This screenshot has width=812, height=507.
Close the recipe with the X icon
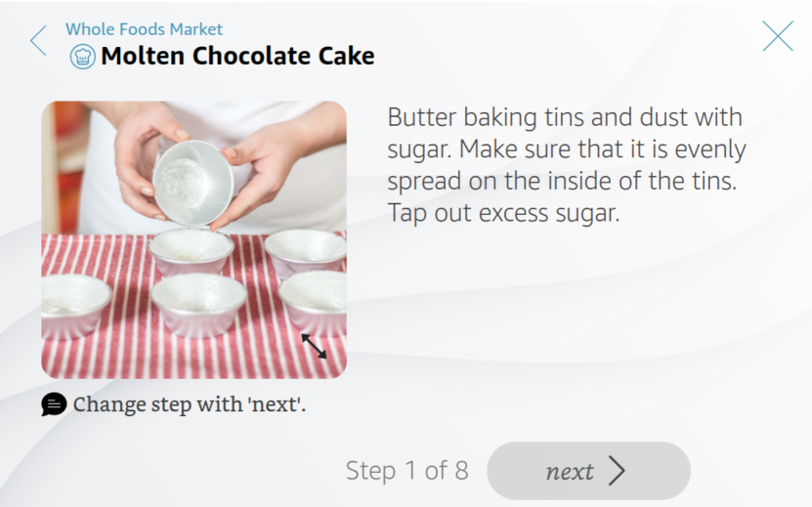pos(778,36)
